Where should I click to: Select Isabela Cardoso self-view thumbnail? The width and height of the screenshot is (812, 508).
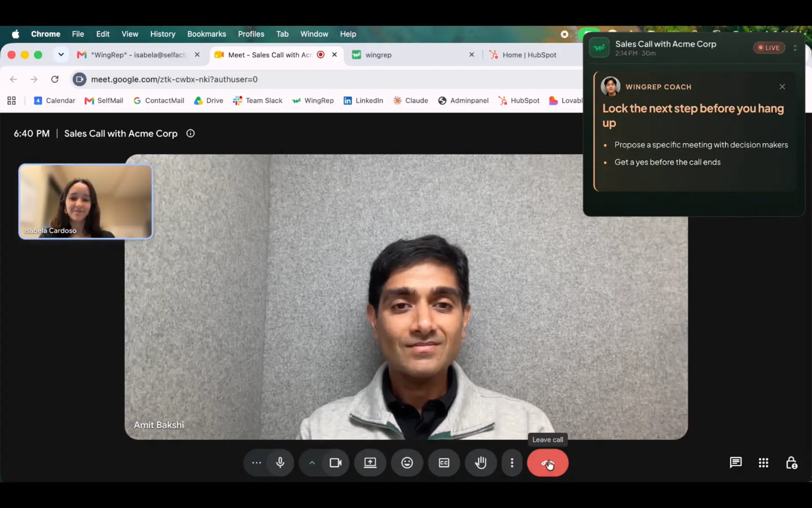[85, 202]
